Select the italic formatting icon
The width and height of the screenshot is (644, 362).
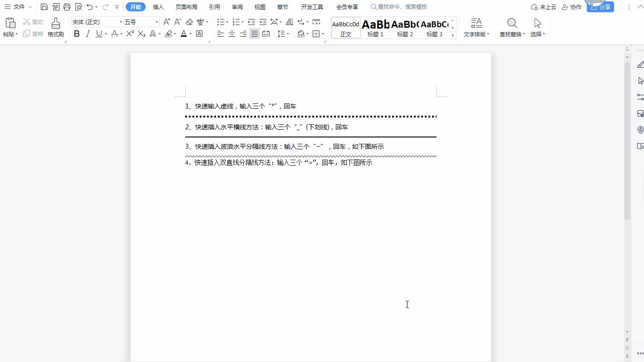click(88, 34)
